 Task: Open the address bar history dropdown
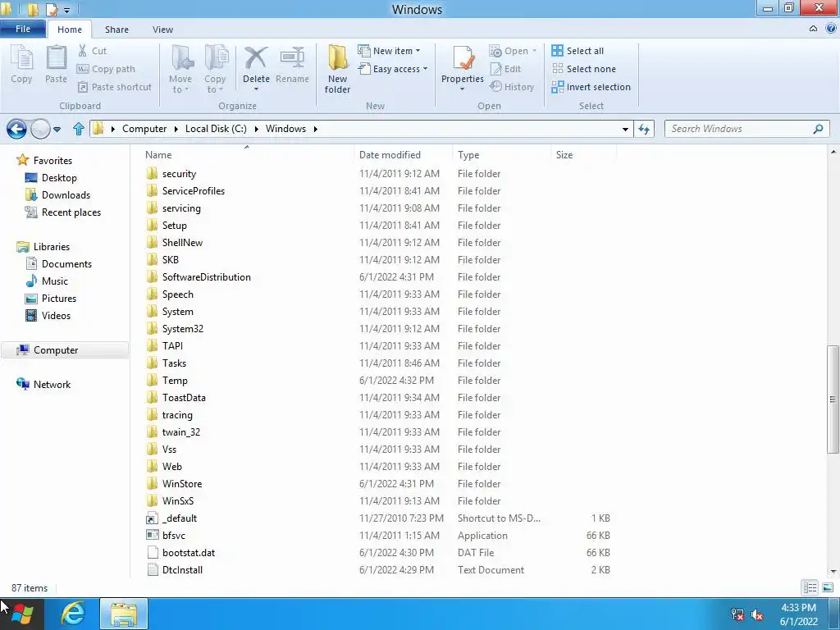pyautogui.click(x=625, y=129)
